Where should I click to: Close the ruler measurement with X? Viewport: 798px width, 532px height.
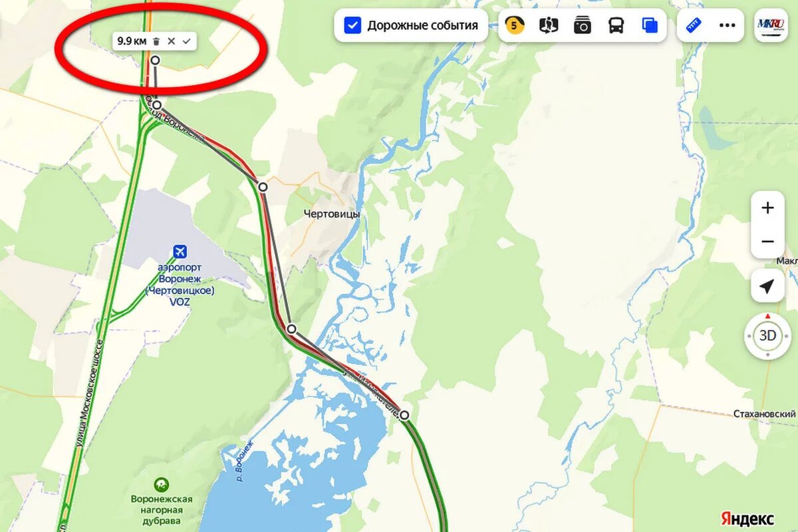(172, 41)
